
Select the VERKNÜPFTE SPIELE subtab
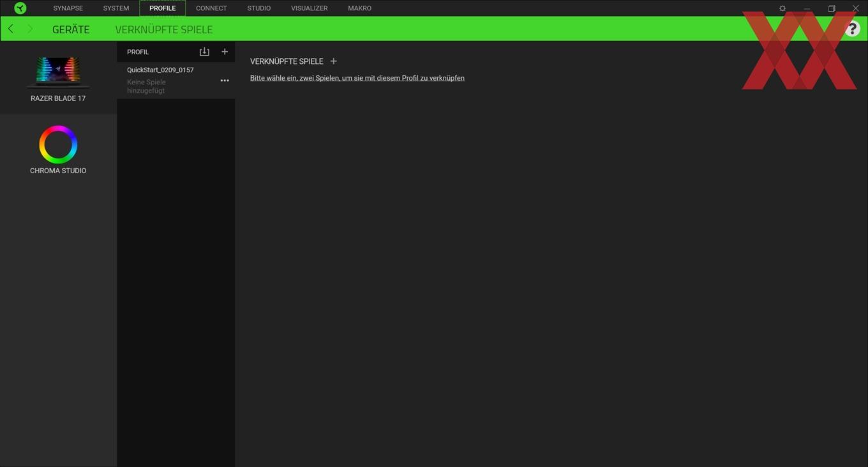(x=164, y=29)
